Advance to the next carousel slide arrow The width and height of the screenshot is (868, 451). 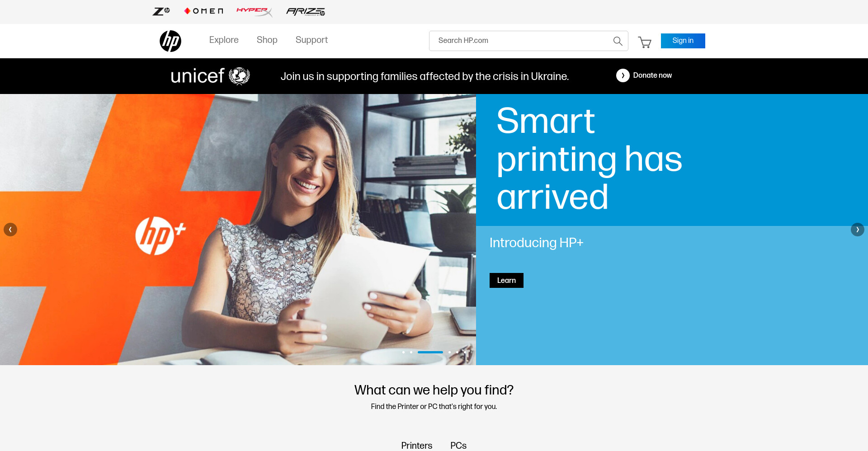click(x=857, y=230)
